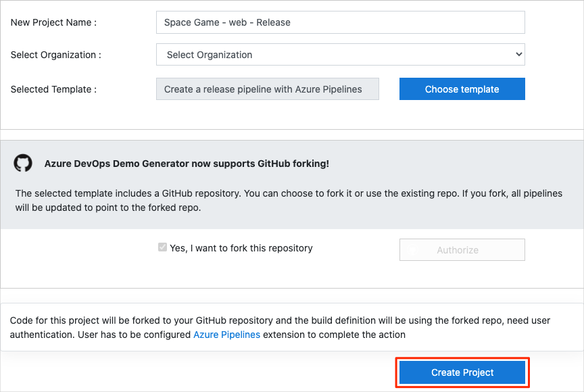Click the 'Yes, I want to fork' label
The image size is (584, 392).
tap(241, 248)
